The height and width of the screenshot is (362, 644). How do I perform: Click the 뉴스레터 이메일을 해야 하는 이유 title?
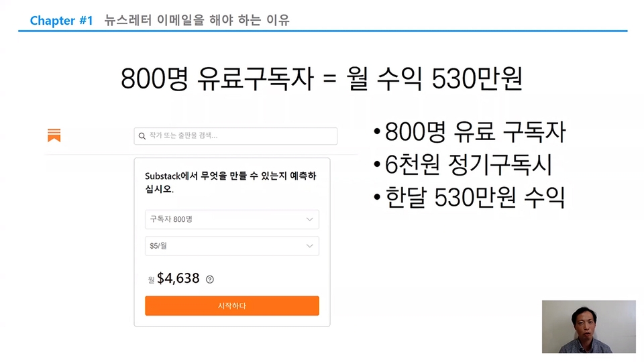point(197,19)
